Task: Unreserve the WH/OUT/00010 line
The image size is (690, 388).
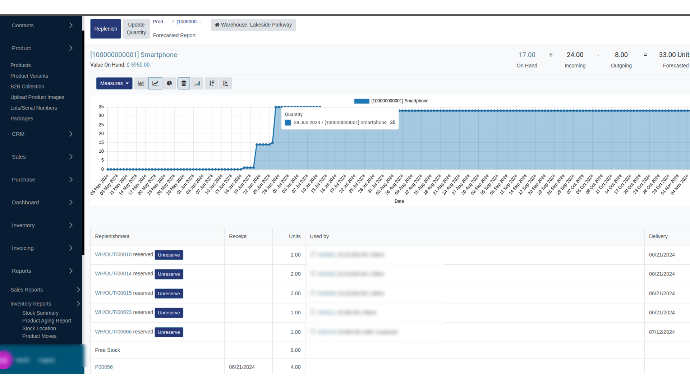Action: tap(169, 255)
